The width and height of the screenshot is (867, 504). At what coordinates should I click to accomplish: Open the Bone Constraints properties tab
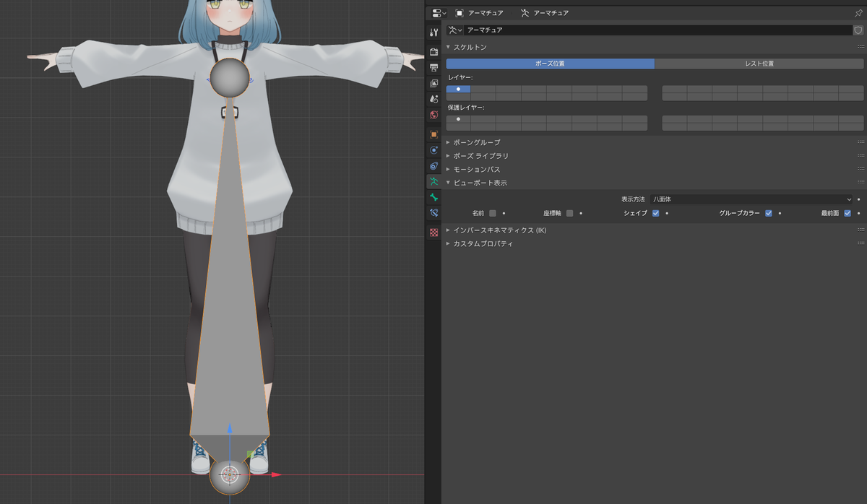433,213
